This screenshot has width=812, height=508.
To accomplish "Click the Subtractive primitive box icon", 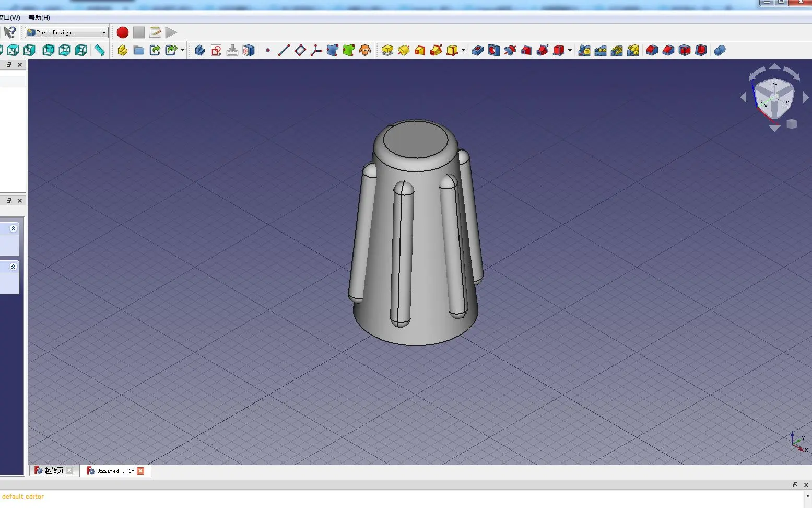I will click(x=559, y=50).
